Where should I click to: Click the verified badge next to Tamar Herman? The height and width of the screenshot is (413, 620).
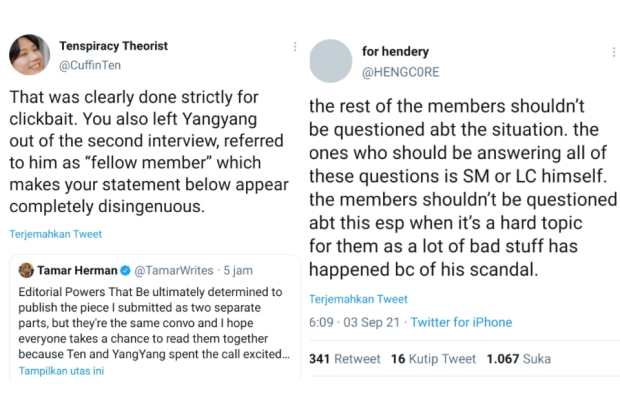click(125, 270)
